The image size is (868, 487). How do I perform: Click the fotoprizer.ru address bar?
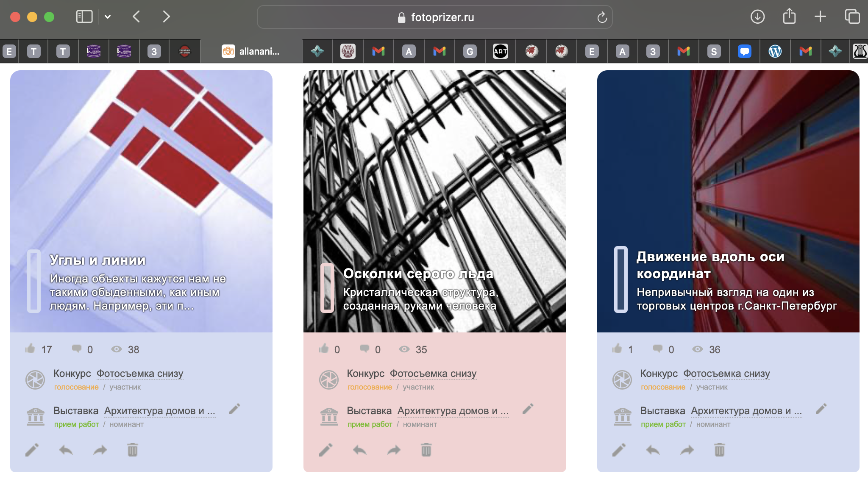point(434,17)
